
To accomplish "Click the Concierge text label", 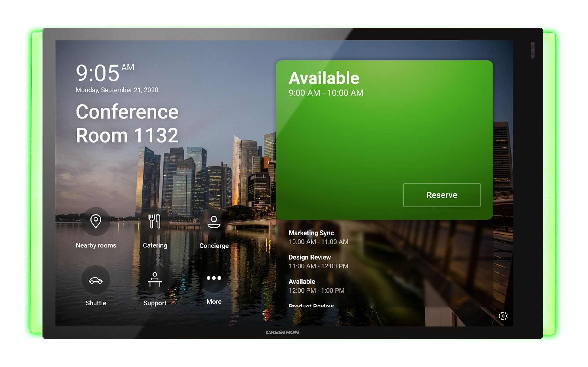I will (214, 246).
